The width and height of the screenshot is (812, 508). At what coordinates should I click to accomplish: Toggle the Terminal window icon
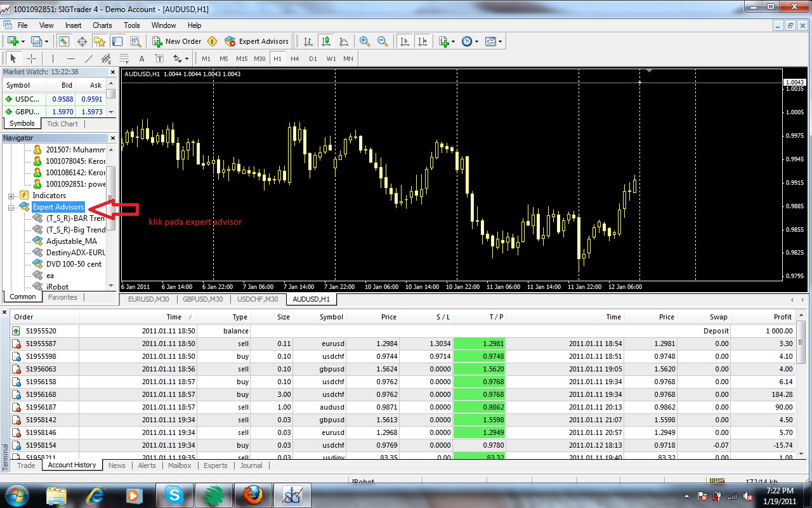pyautogui.click(x=117, y=41)
